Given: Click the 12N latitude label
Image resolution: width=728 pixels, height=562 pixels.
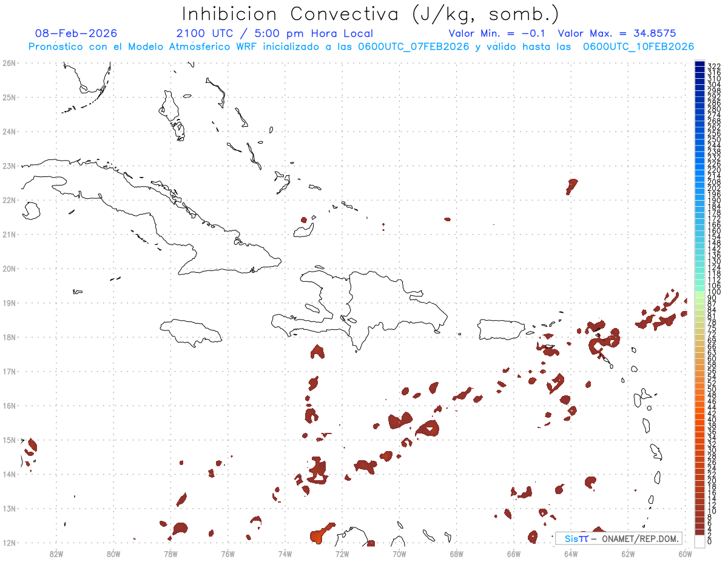Looking at the screenshot, I should tap(8, 543).
